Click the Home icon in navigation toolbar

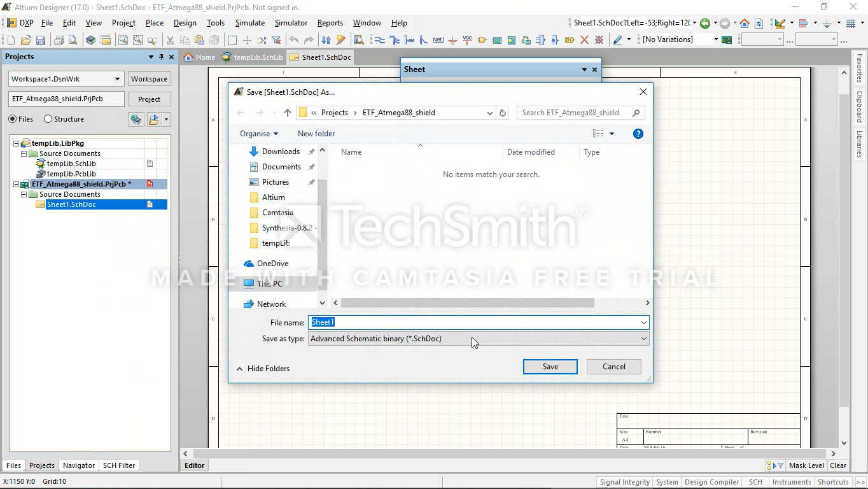[744, 24]
